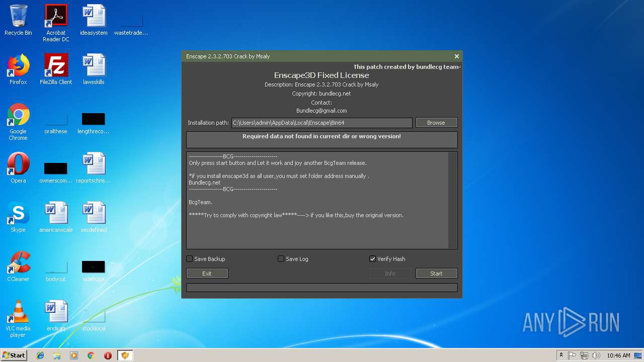Click the Exit button
Image resolution: width=644 pixels, height=362 pixels.
tap(207, 274)
